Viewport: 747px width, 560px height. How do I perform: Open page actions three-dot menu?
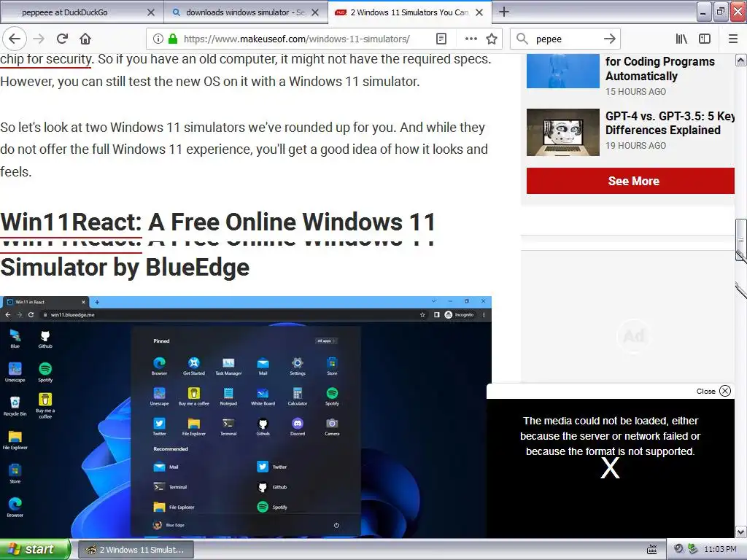click(471, 39)
